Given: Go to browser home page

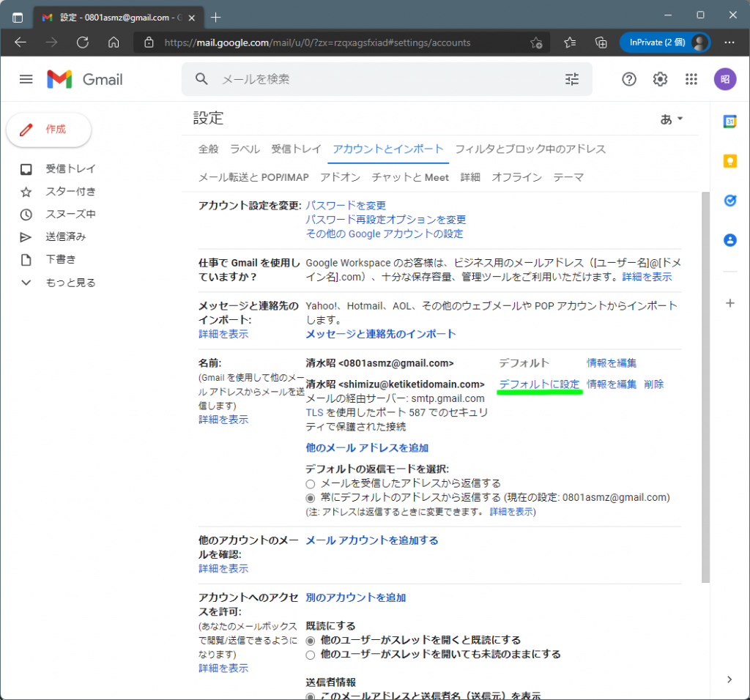Looking at the screenshot, I should 114,42.
